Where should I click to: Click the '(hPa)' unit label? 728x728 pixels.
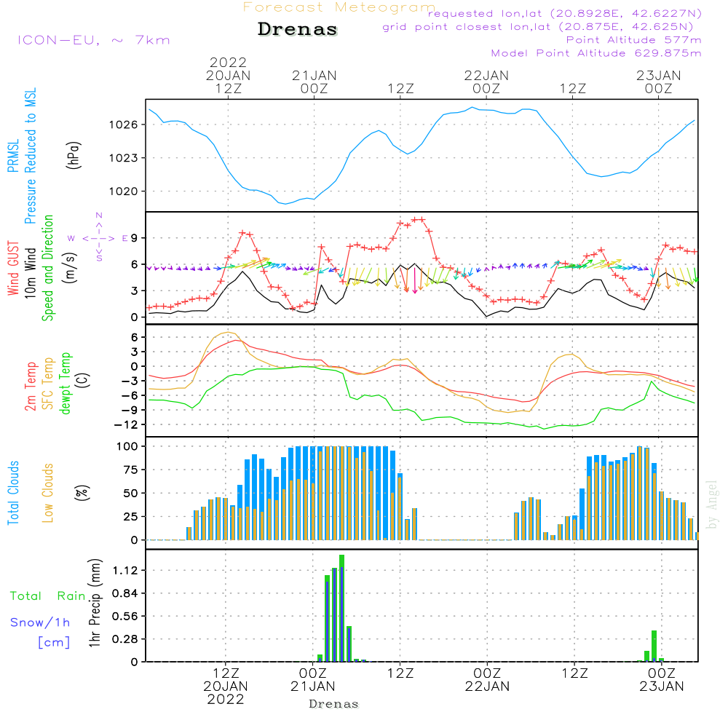click(74, 155)
